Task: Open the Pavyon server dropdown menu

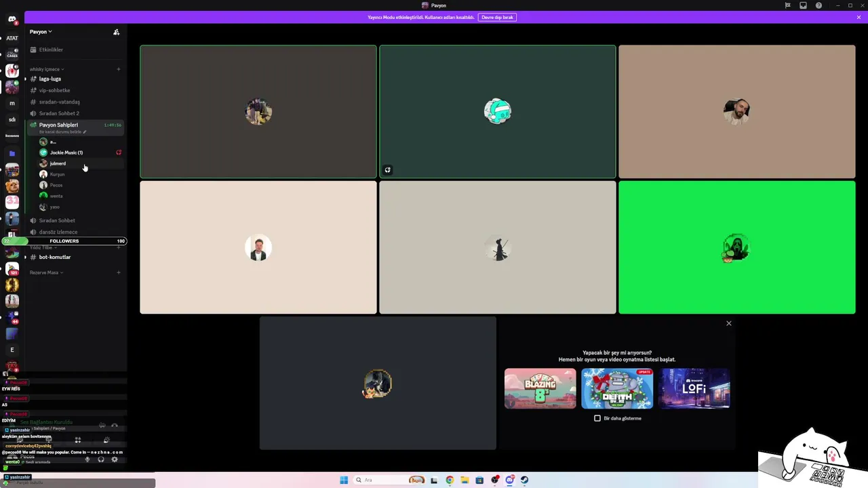Action: click(x=41, y=32)
